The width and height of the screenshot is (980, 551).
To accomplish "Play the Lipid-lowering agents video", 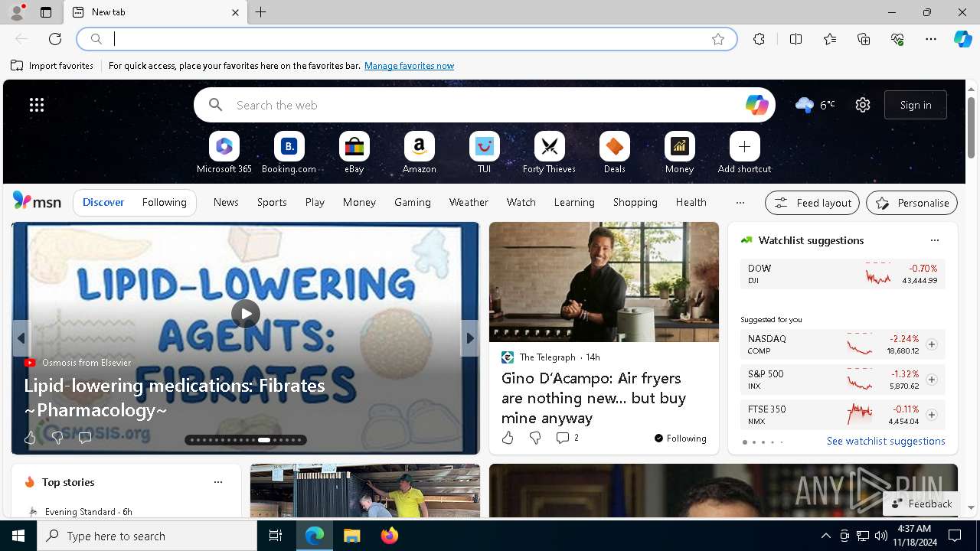I will (246, 314).
